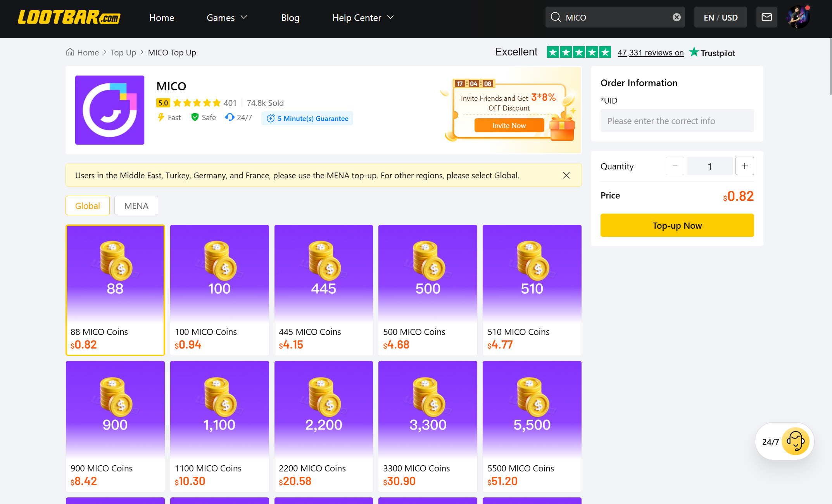Click the MICO app logo image
Screen dimensions: 832x504
pos(110,110)
